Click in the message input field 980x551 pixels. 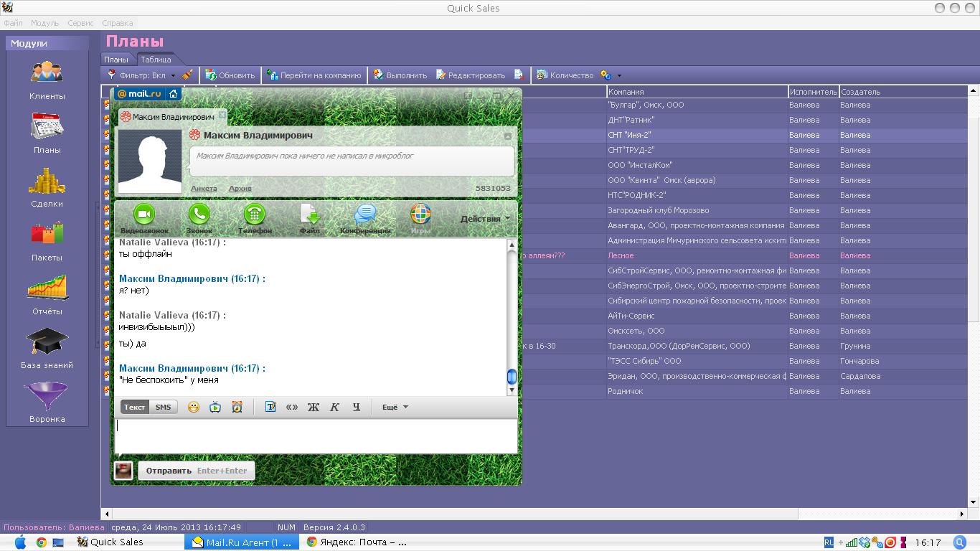point(316,435)
